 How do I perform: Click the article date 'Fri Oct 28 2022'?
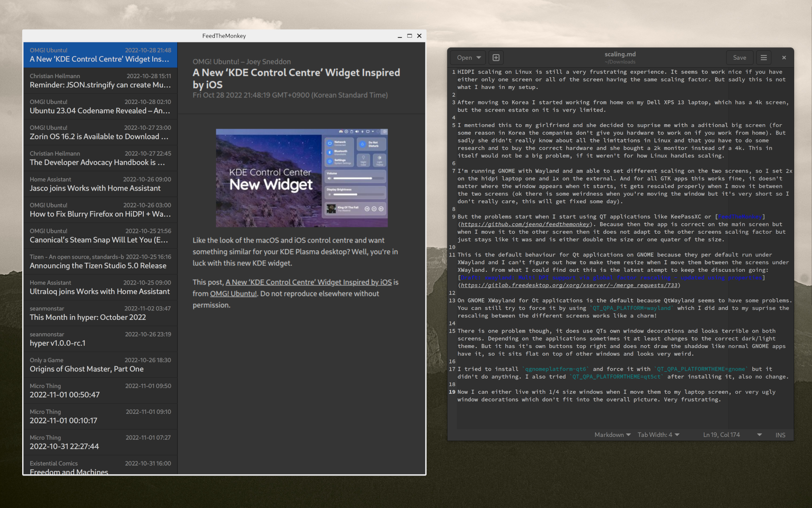coord(290,95)
